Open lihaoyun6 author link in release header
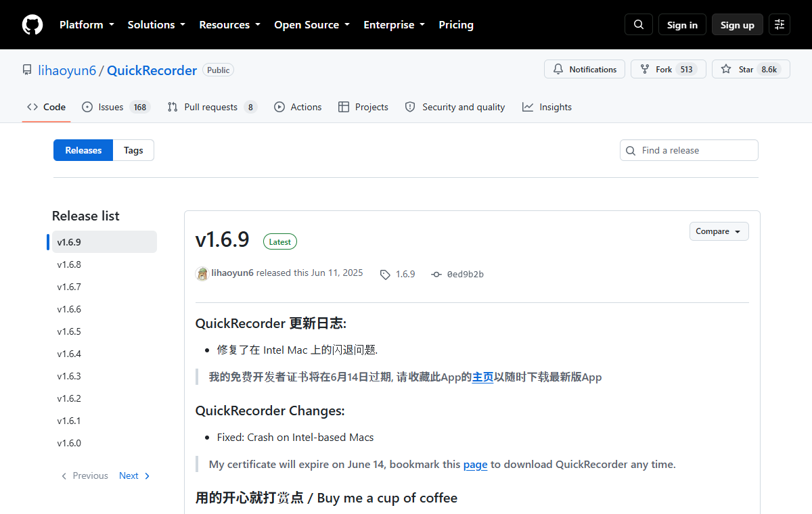812x514 pixels. coord(232,273)
